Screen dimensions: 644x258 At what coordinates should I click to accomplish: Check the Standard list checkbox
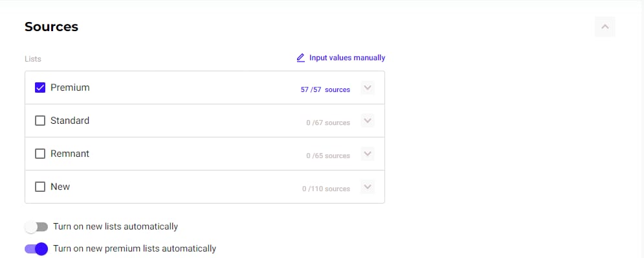[x=40, y=121]
